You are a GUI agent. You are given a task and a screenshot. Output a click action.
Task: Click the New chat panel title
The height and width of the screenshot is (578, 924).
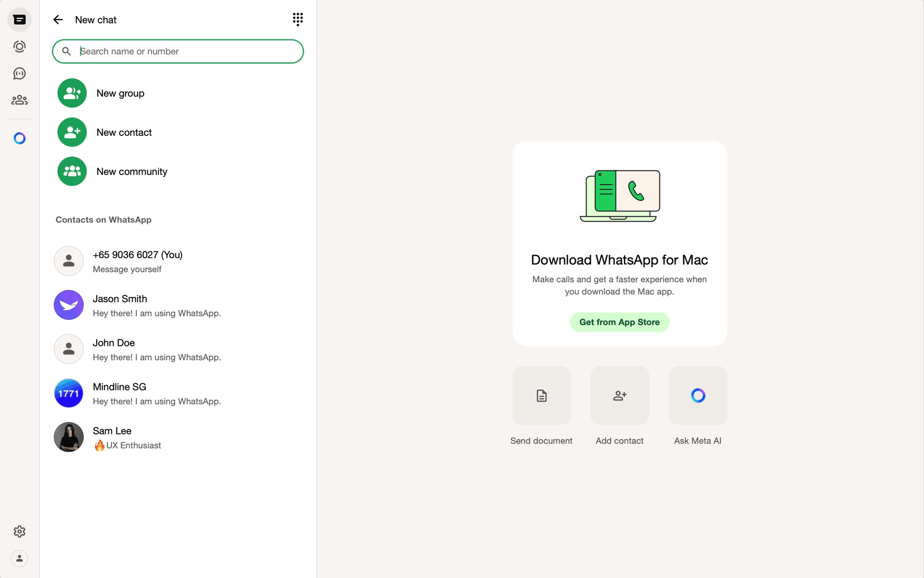coord(96,20)
